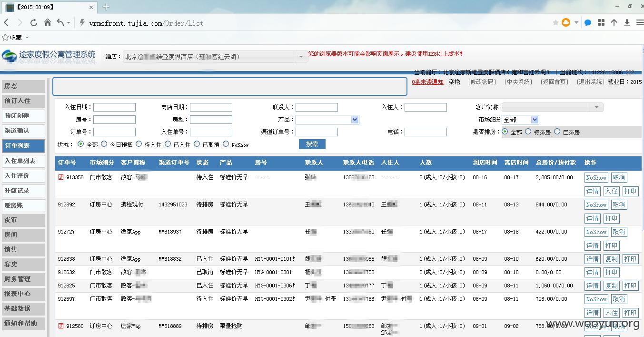Screen dimensions: 644x337
Task: Expand the 客户简称 combo box
Action: tap(596, 107)
